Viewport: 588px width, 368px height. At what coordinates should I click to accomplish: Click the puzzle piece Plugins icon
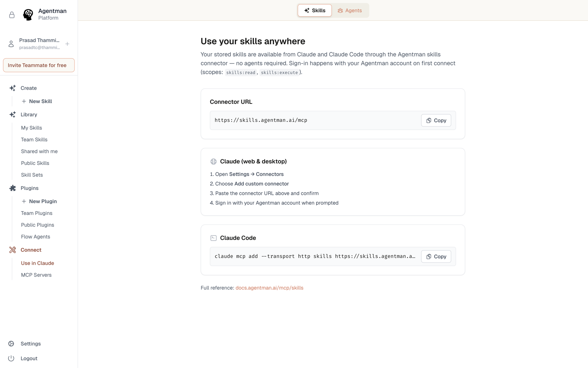click(x=12, y=188)
